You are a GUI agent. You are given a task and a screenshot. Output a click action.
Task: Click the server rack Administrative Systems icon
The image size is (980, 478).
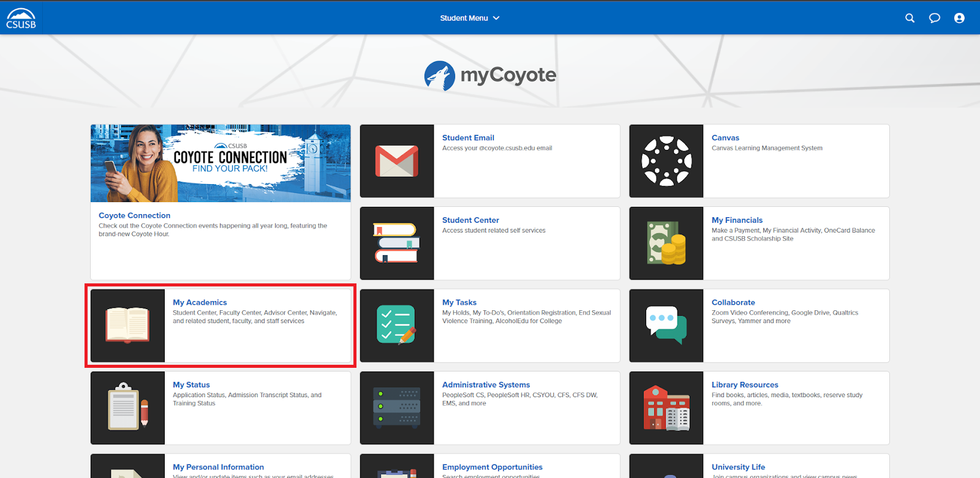click(x=397, y=408)
